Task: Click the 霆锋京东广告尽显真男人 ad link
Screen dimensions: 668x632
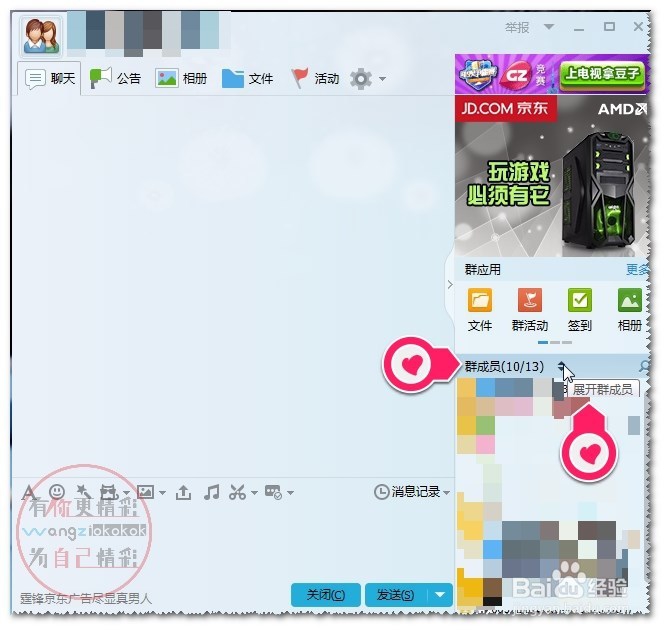Action: click(86, 599)
